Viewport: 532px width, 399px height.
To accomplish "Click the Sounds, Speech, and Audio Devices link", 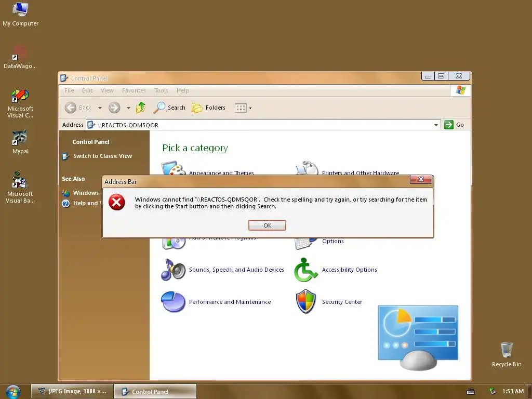I will click(236, 270).
